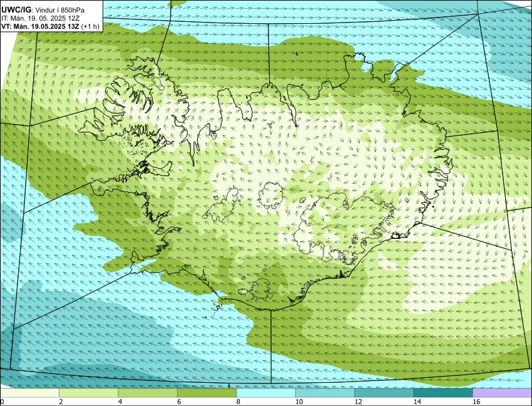Click the 'Vindur í 850hPa' label
The image size is (532, 406).
(59, 10)
